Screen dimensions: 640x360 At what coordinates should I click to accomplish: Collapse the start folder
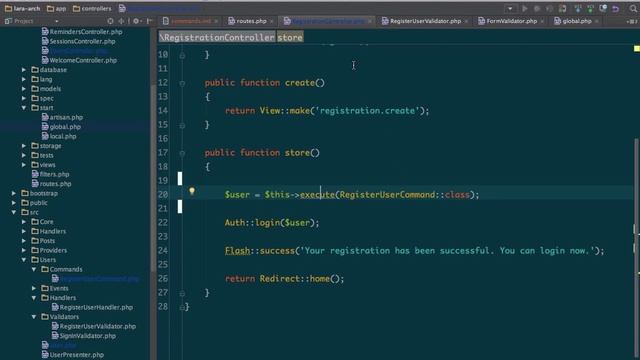point(24,108)
